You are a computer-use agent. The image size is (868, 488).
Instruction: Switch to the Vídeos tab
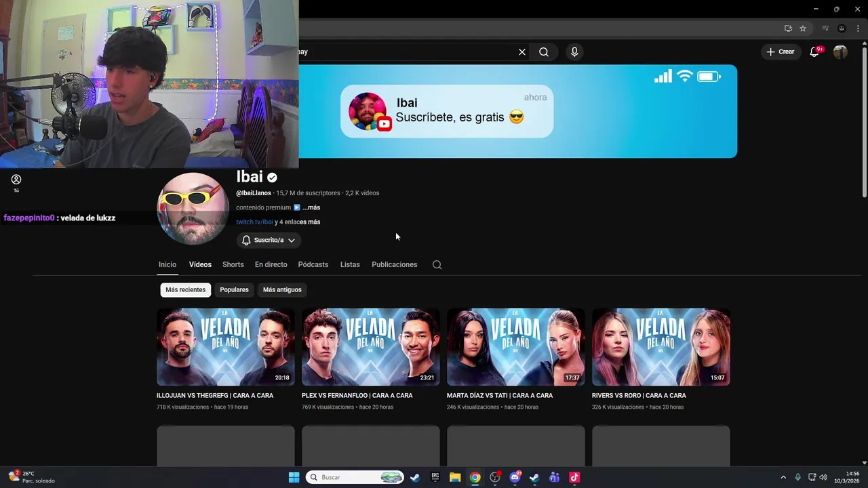(200, 264)
